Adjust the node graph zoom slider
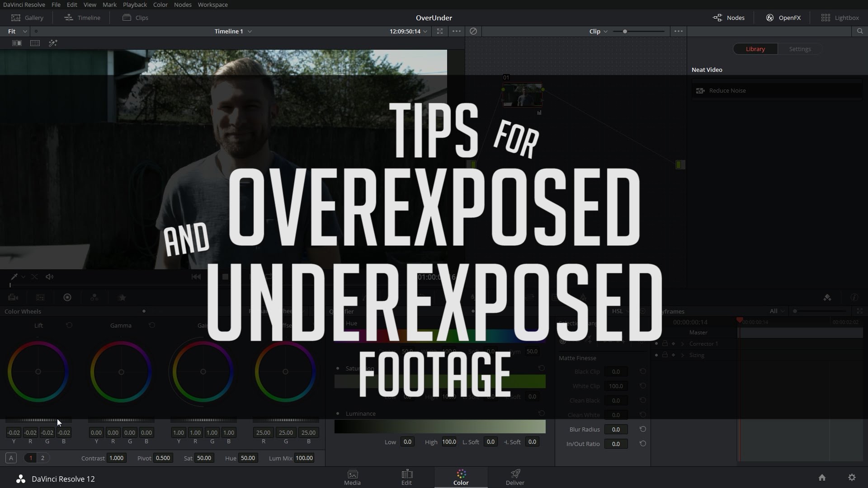Screen dimensions: 868x488 (x=625, y=31)
